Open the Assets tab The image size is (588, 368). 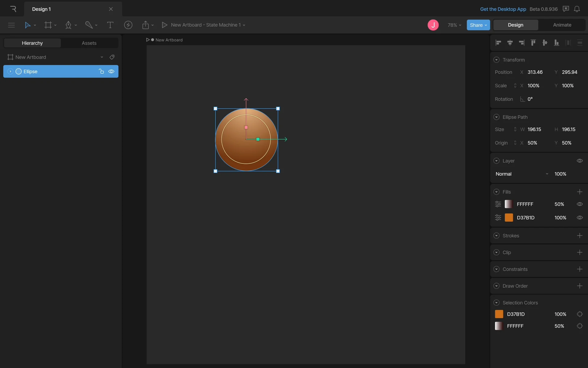[x=89, y=43]
